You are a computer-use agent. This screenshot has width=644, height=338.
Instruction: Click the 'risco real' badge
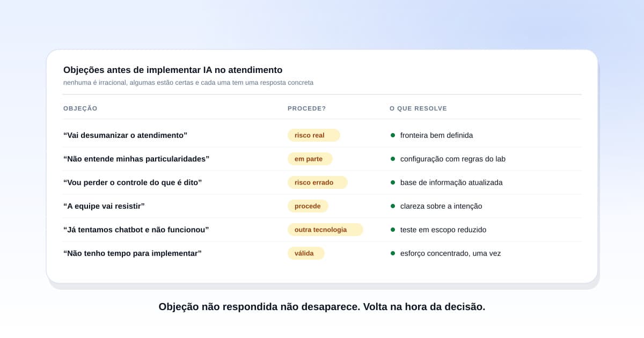click(314, 135)
